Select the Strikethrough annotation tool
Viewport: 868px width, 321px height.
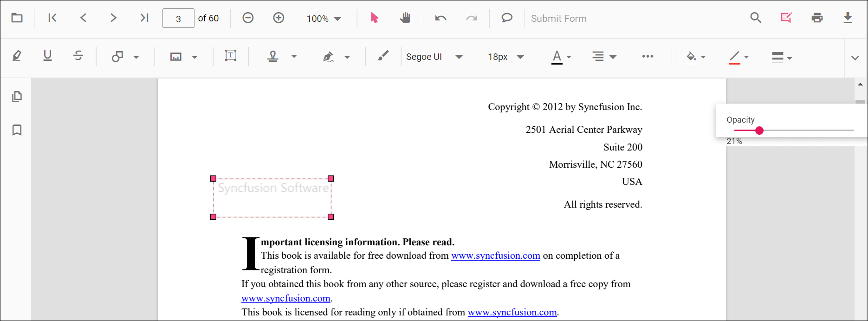pos(78,56)
